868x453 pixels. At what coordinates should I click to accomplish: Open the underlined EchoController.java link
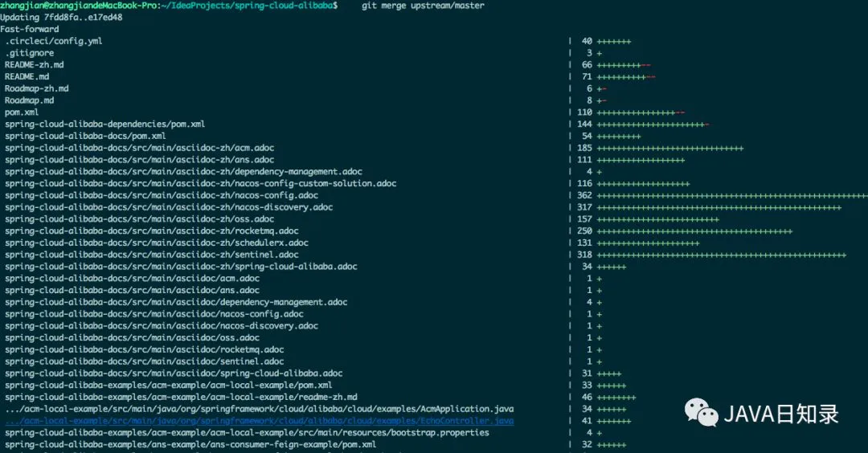click(260, 421)
